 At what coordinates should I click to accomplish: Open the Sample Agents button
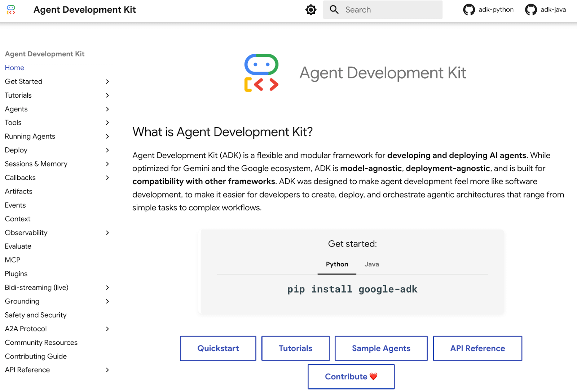coord(381,348)
